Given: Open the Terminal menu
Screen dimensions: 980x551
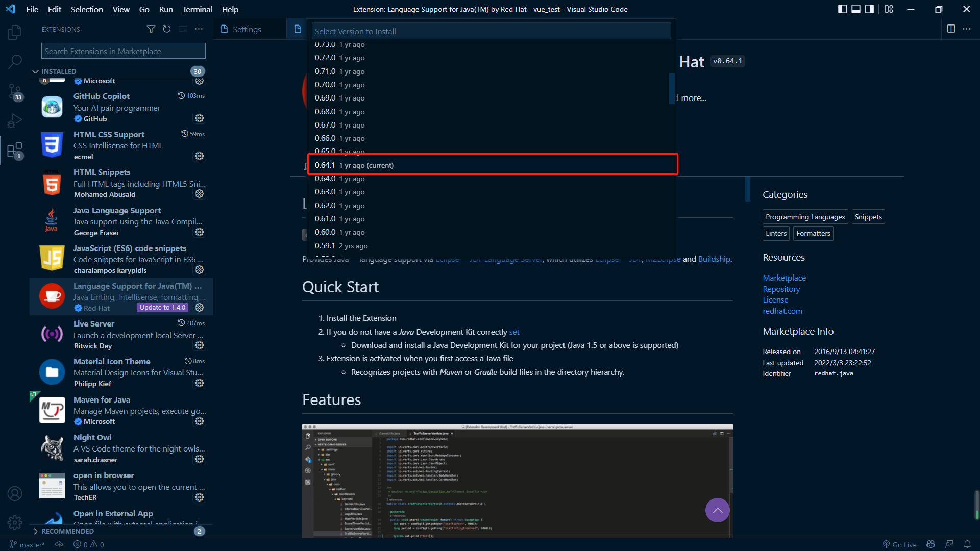Looking at the screenshot, I should point(197,9).
